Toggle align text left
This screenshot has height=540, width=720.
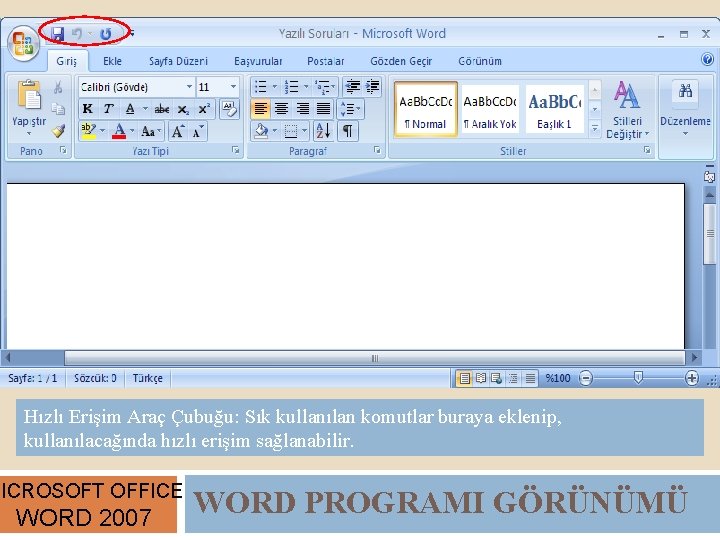pyautogui.click(x=260, y=109)
